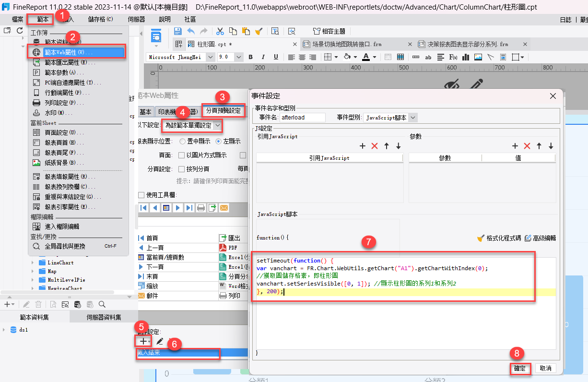This screenshot has width=588, height=382.
Task: Switch to 伺服器資料集 tab
Action: [104, 317]
